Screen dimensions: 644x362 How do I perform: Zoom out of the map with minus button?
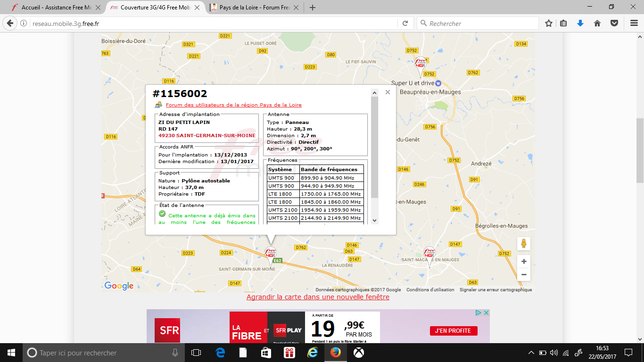523,274
